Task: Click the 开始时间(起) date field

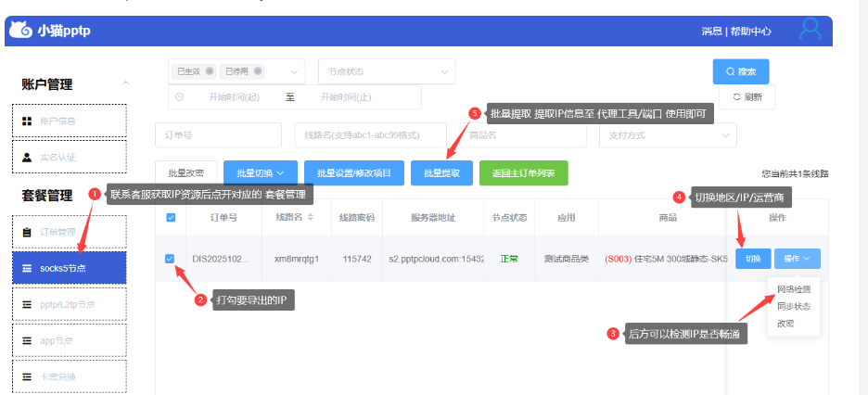Action: tap(235, 96)
